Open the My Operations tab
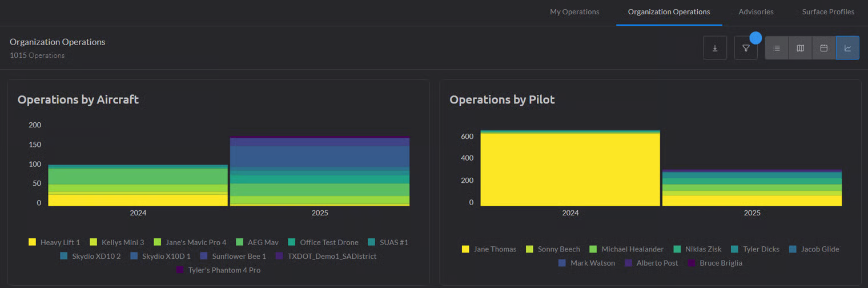Image resolution: width=868 pixels, height=288 pixels. click(x=574, y=12)
